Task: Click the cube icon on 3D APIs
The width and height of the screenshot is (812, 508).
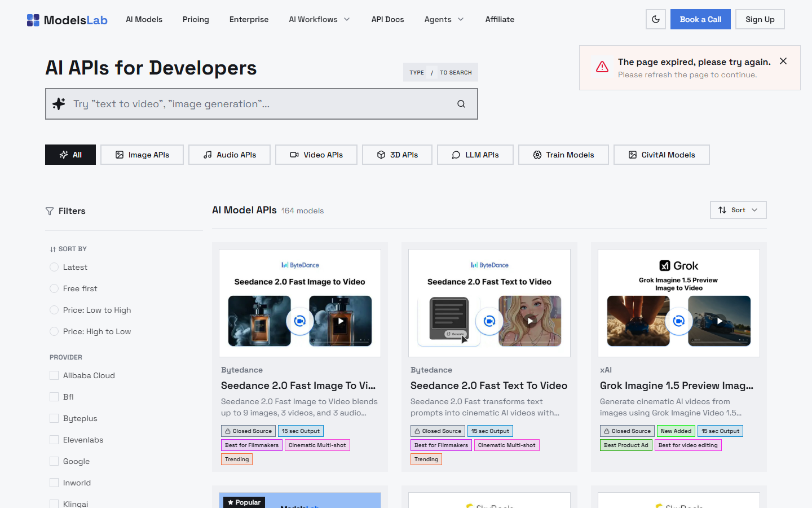Action: [381, 155]
